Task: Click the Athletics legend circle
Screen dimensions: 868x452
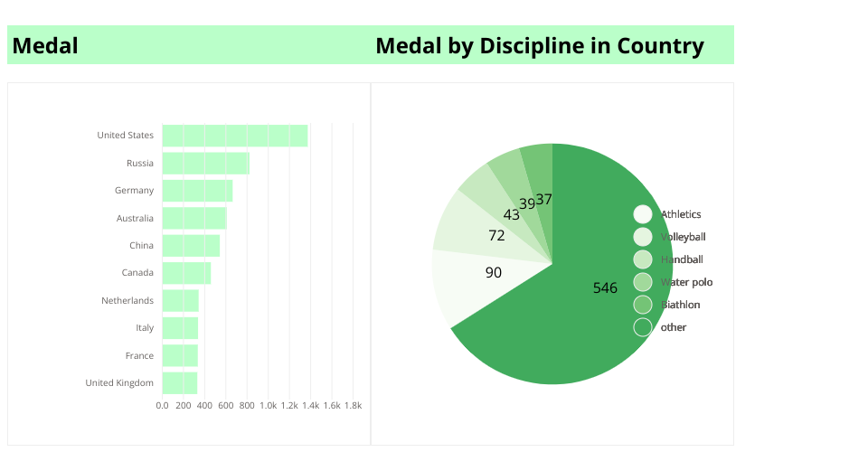Action: [x=643, y=214]
